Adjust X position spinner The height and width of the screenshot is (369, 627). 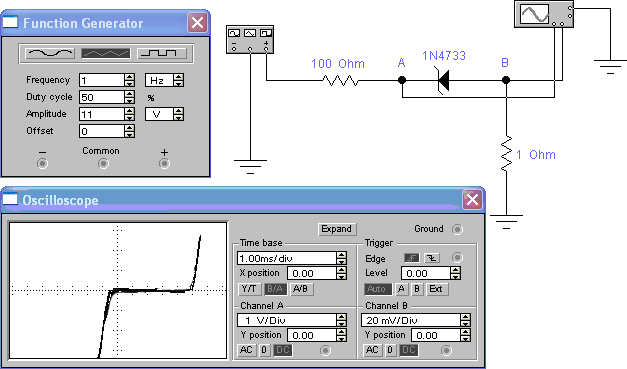point(341,273)
